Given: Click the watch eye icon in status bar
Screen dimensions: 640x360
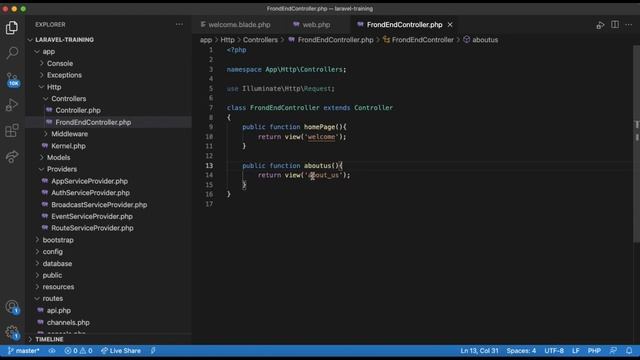Looking at the screenshot, I should pyautogui.click(x=52, y=351).
